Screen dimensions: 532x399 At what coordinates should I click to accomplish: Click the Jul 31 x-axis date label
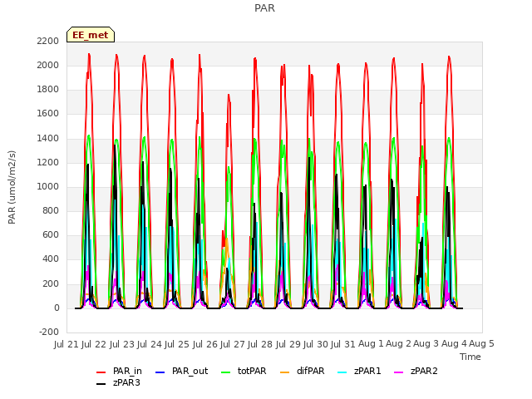point(342,344)
